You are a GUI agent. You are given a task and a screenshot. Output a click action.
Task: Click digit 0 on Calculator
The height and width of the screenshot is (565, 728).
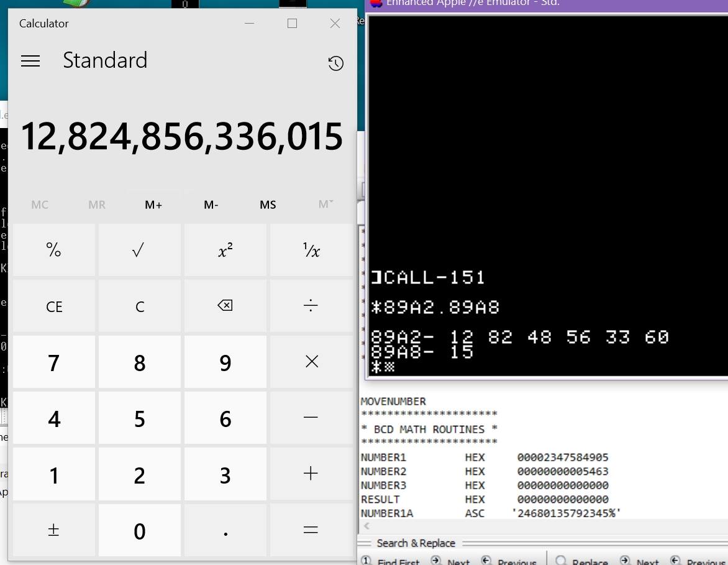coord(139,530)
